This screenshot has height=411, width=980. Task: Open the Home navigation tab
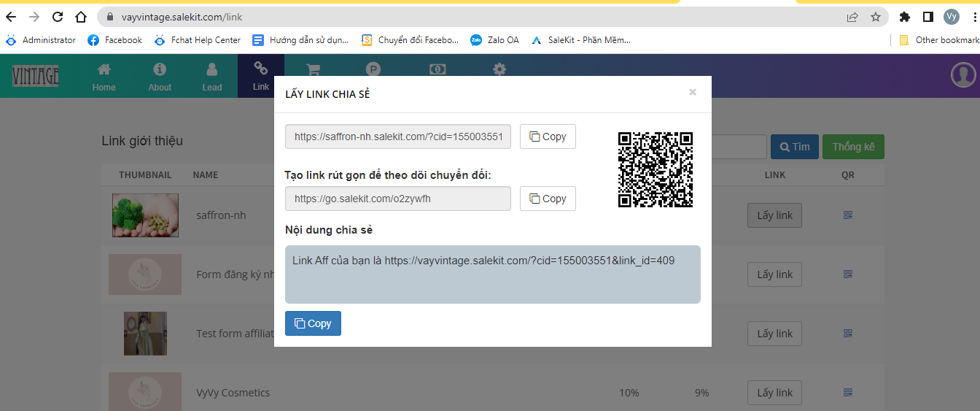tap(104, 77)
